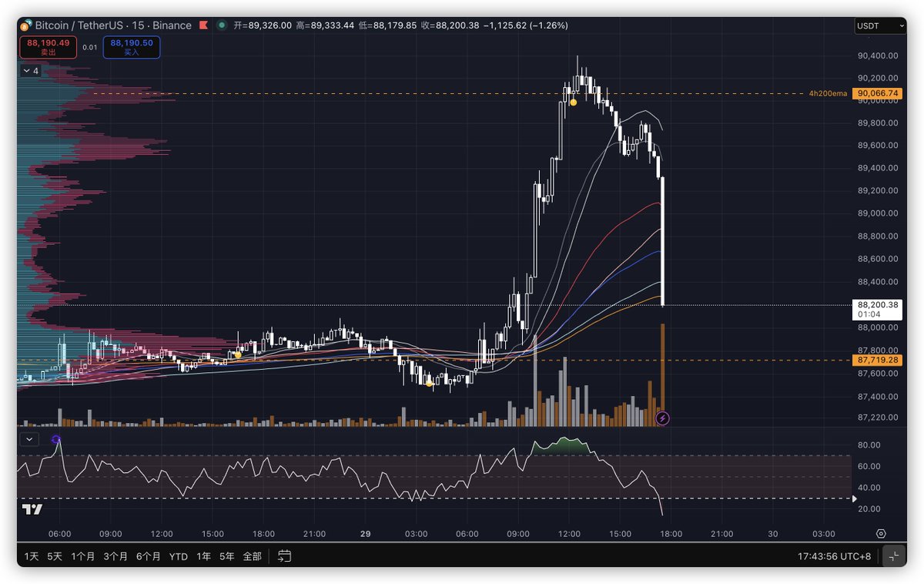Expand the indicators legend showing 4
Image resolution: width=924 pixels, height=584 pixels.
31,70
